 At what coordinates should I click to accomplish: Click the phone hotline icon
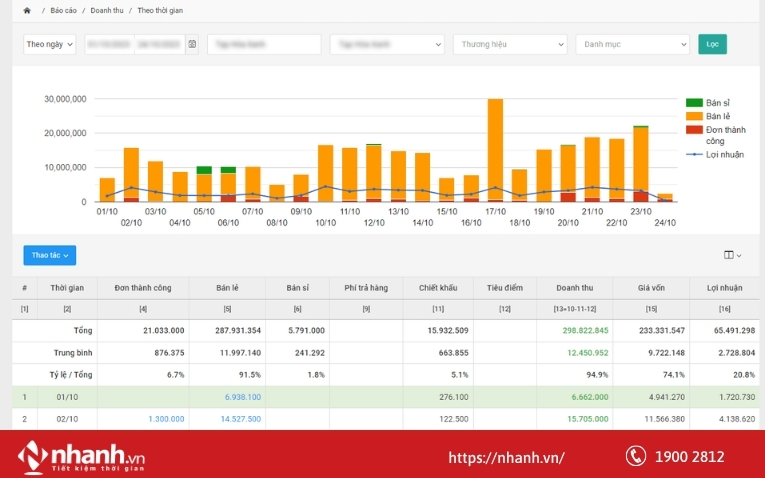tap(636, 456)
